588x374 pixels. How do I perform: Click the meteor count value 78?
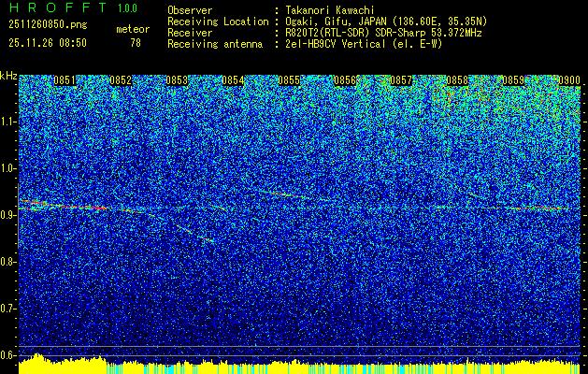click(136, 43)
